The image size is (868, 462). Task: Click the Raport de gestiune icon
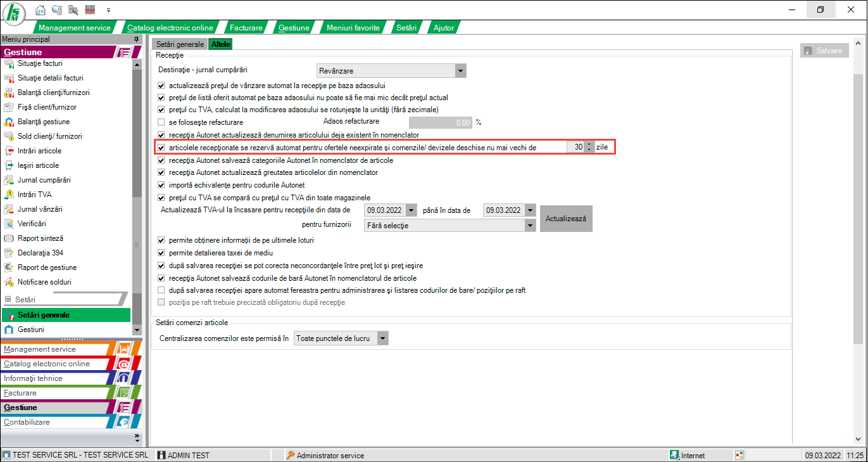coord(9,267)
